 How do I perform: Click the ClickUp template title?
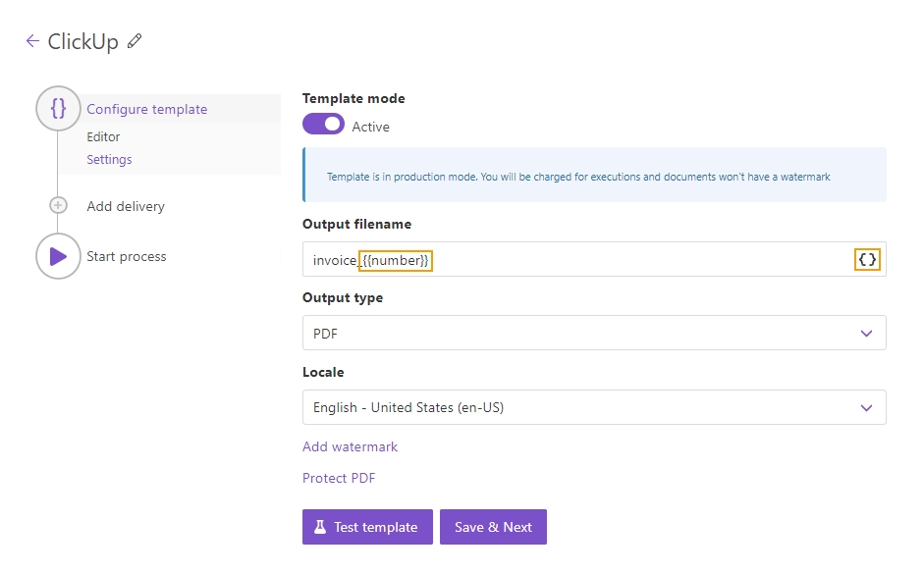click(82, 42)
